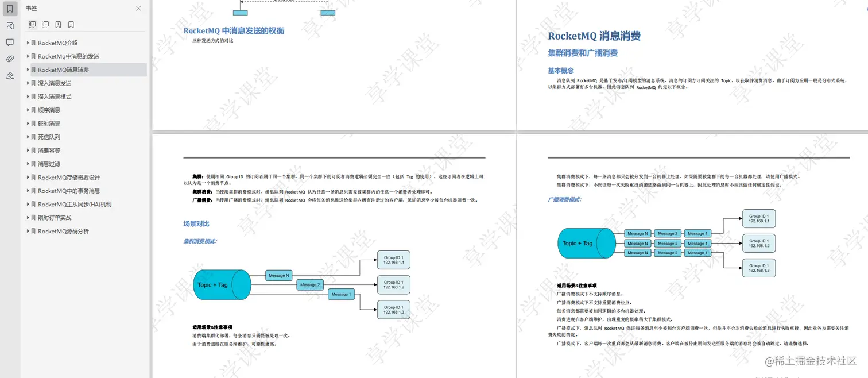Open the RocketMQ存储概要设计 bookmark entry
Screen dimensions: 868x378
pyautogui.click(x=69, y=178)
